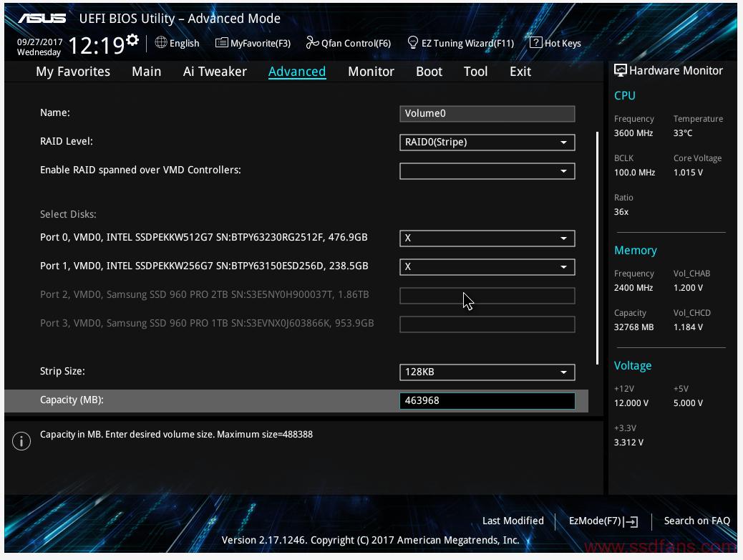Open MyFavorite(F3) menu
The width and height of the screenshot is (743, 560).
coord(253,43)
